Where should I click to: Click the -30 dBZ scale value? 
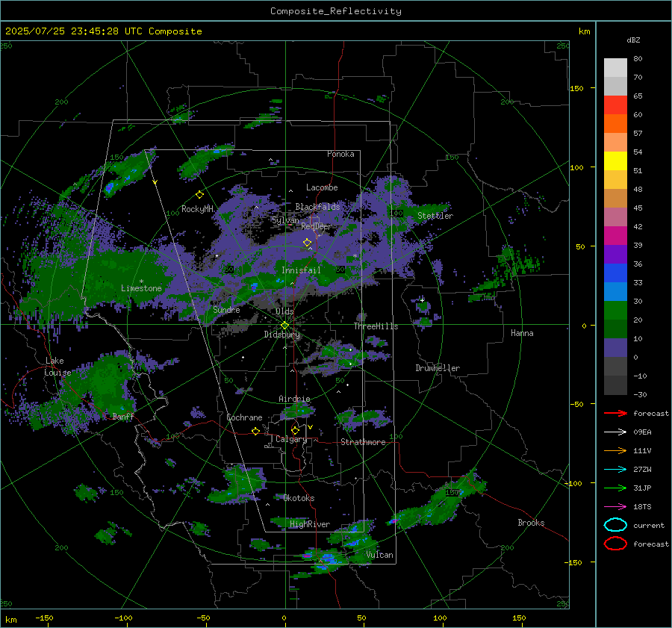click(x=640, y=394)
